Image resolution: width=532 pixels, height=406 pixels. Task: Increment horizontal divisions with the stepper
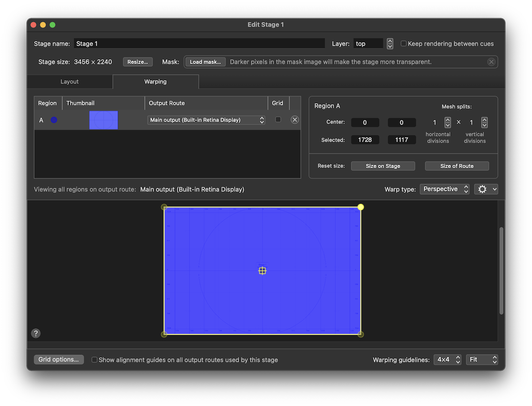coord(448,119)
